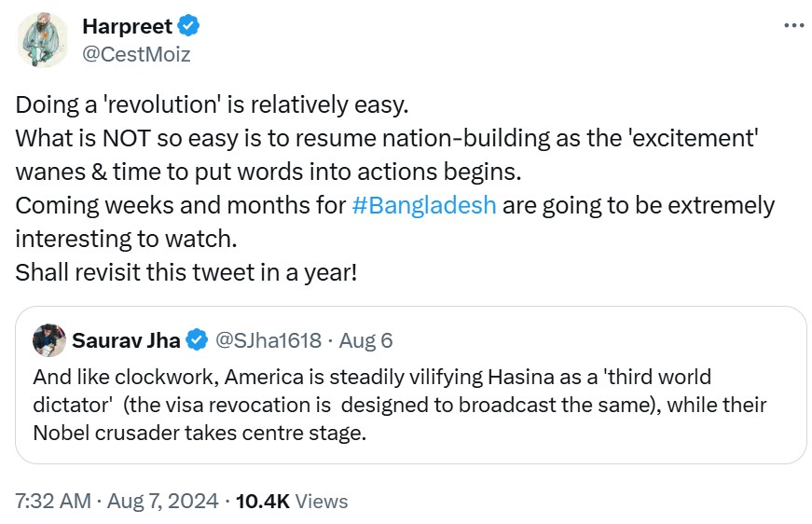
Task: Open the #Bangladesh hashtag
Action: point(424,205)
